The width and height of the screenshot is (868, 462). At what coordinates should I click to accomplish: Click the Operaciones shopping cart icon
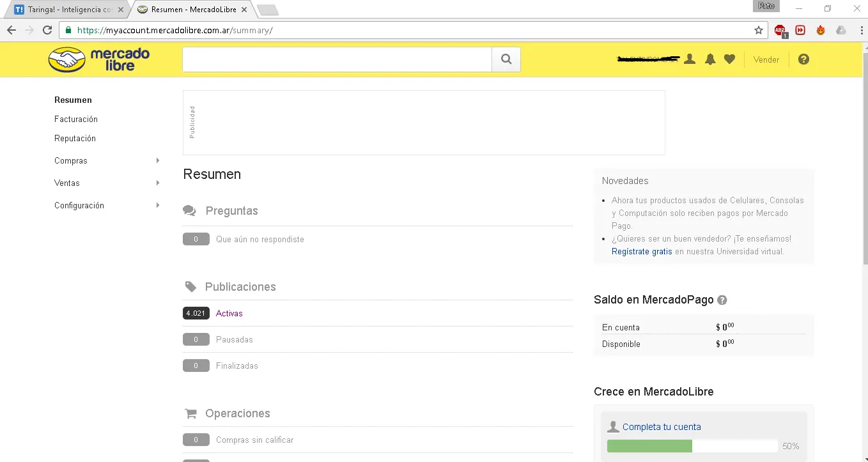click(190, 413)
